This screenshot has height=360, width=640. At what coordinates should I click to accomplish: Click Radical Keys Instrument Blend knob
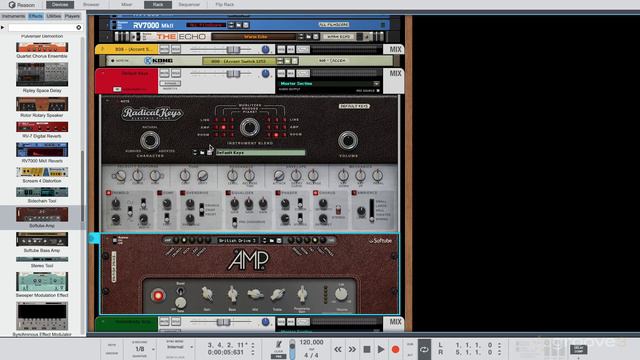(x=249, y=127)
